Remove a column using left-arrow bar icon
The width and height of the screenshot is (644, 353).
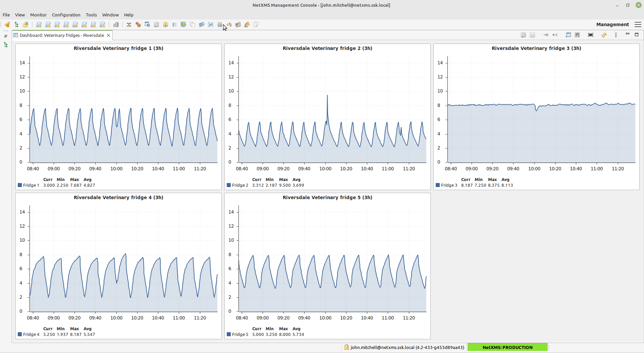(x=555, y=35)
